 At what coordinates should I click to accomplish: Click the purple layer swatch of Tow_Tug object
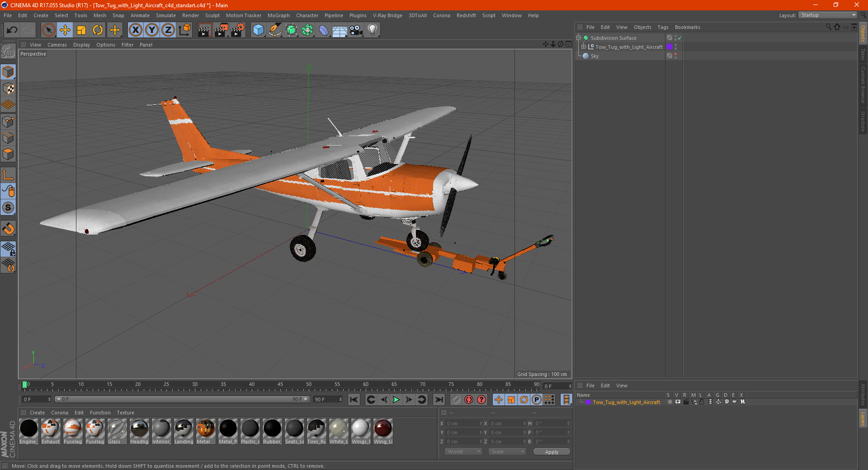(670, 47)
